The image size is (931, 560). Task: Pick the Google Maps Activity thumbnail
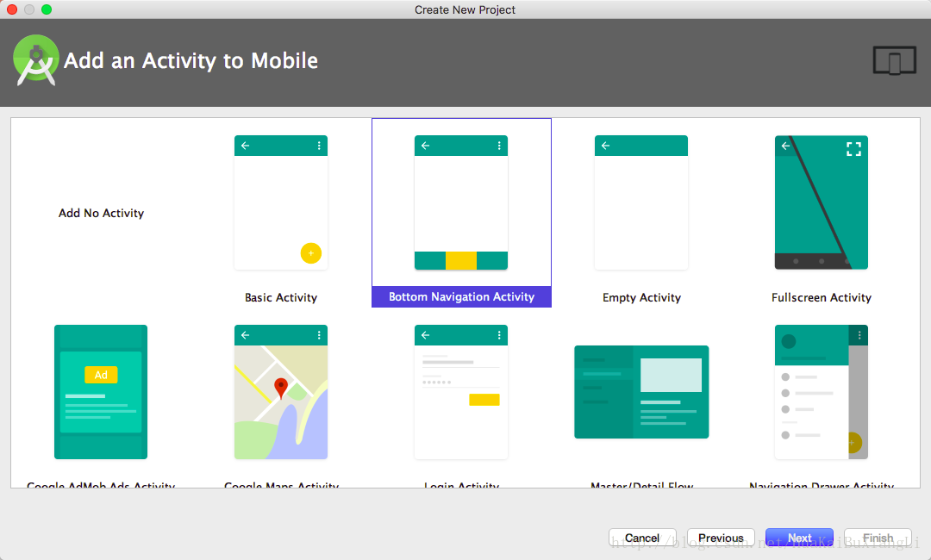281,391
